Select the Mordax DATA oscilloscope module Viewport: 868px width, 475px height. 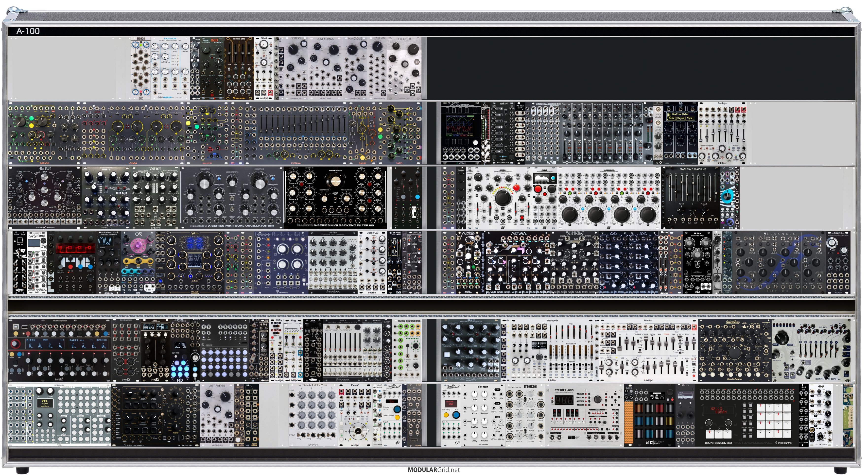(461, 134)
